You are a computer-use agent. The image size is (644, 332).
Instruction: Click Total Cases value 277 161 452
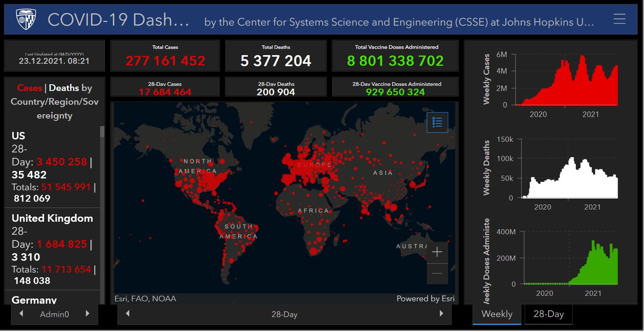point(165,61)
